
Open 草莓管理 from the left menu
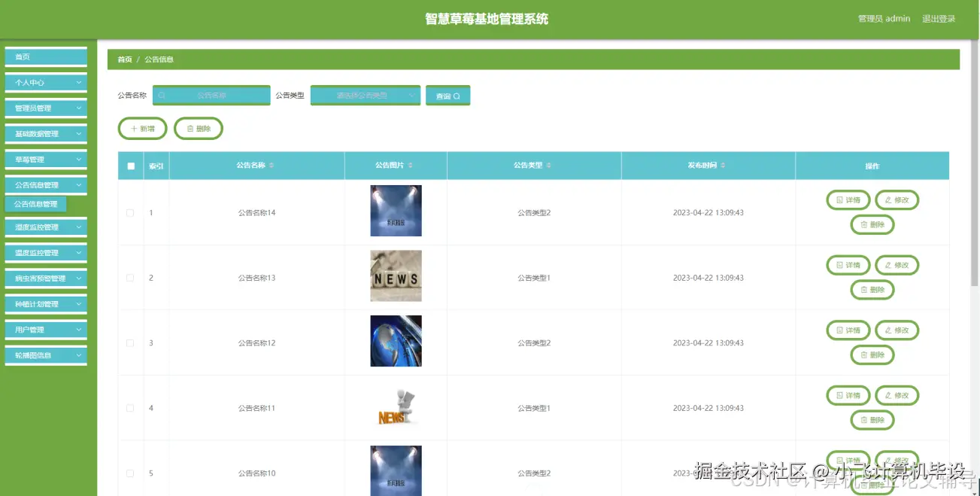(x=46, y=159)
